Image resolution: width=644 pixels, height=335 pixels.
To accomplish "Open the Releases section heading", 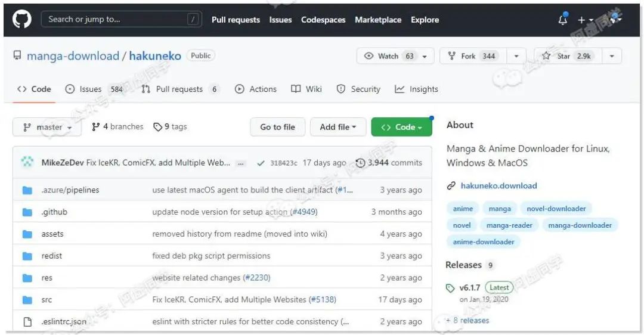I will 463,265.
